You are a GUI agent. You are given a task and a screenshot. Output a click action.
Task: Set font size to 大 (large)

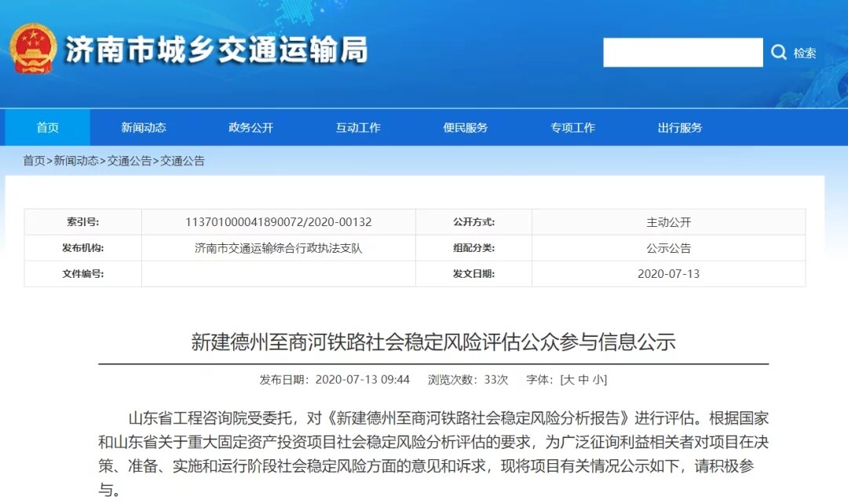pos(568,379)
